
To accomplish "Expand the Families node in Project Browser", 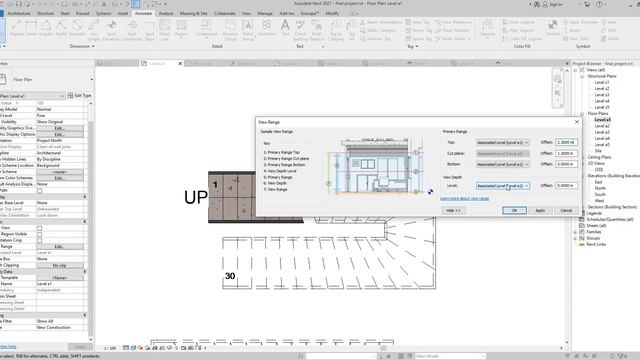I will [x=576, y=232].
